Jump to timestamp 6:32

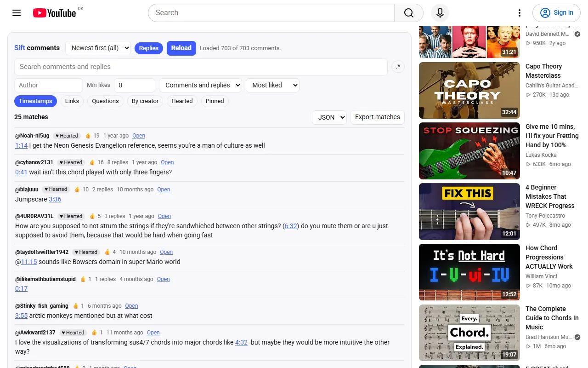(291, 226)
